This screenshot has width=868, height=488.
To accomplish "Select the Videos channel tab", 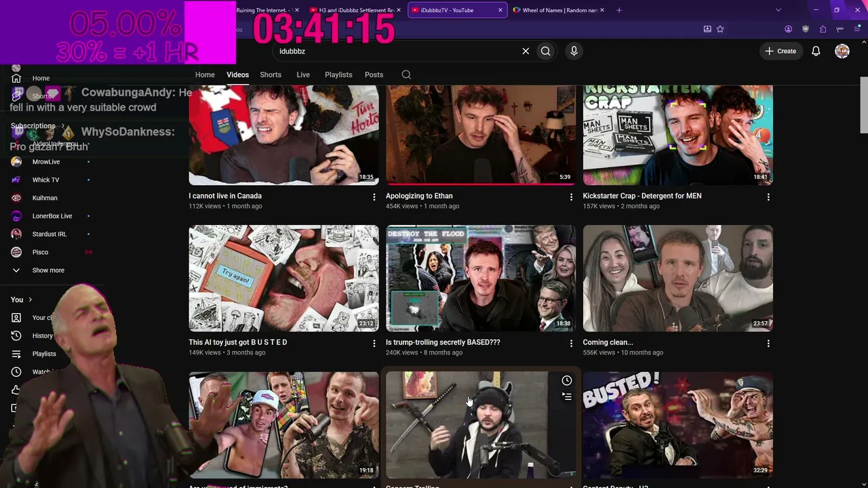I will pos(237,75).
